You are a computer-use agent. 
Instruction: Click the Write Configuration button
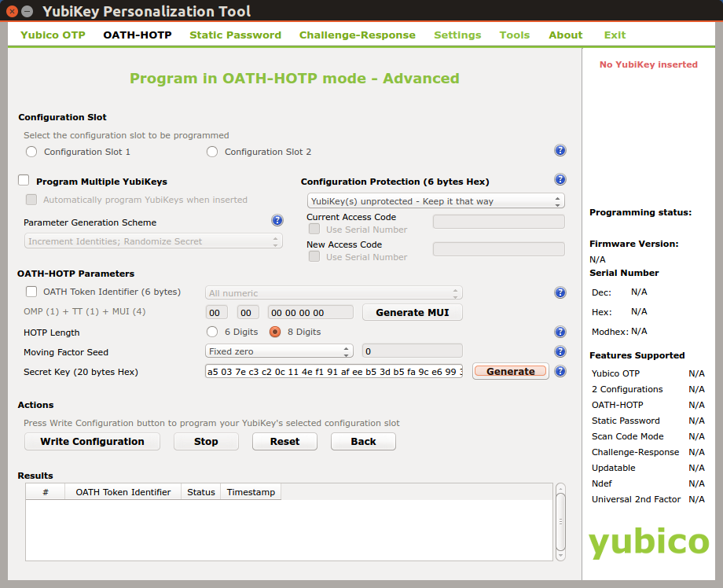(x=92, y=441)
